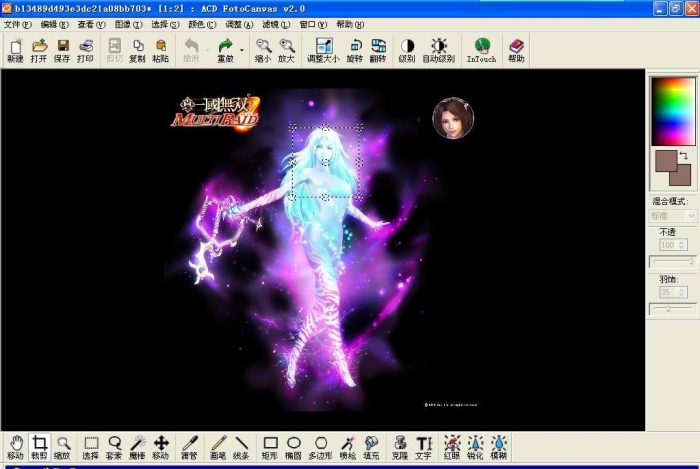
Task: Open the 文件(F) menu
Action: pos(17,25)
